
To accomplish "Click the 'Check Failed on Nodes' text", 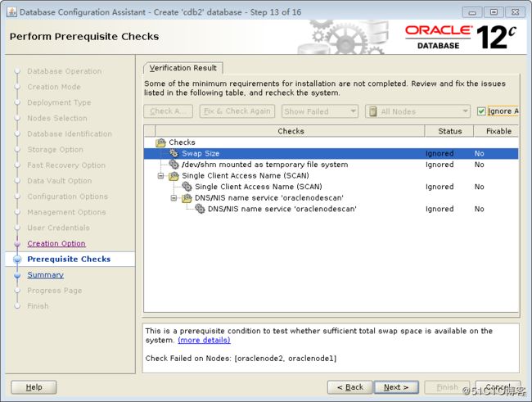I will click(241, 359).
